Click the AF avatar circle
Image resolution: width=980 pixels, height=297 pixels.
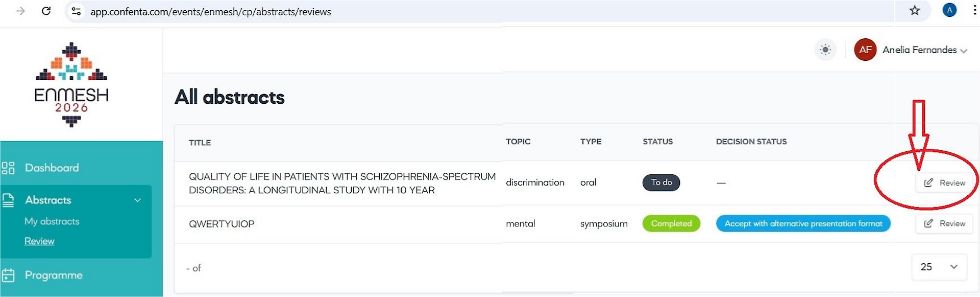(865, 50)
